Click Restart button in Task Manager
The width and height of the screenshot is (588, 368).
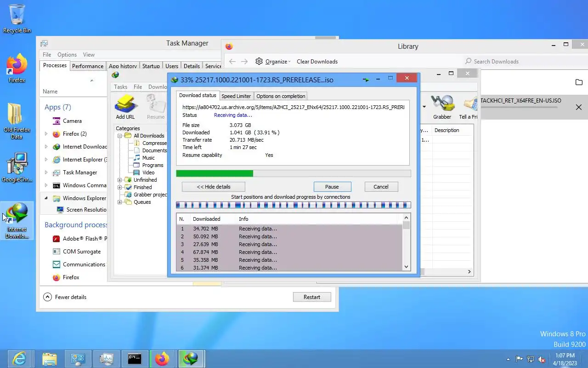[x=312, y=297]
